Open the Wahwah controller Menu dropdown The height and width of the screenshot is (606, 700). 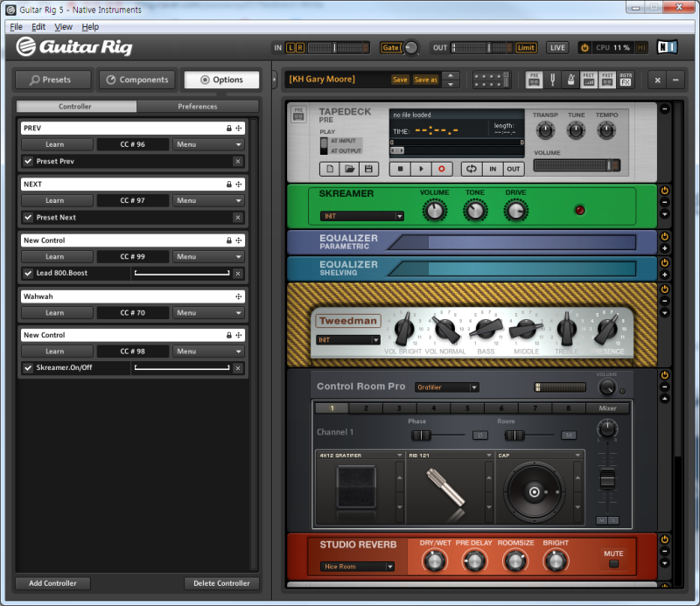click(208, 313)
